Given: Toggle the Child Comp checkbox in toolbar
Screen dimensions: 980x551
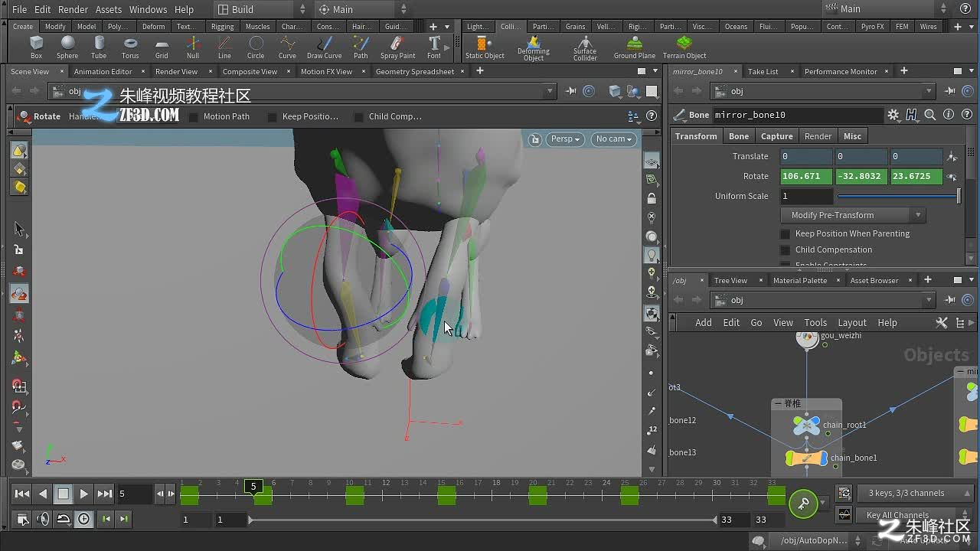Looking at the screenshot, I should [358, 117].
